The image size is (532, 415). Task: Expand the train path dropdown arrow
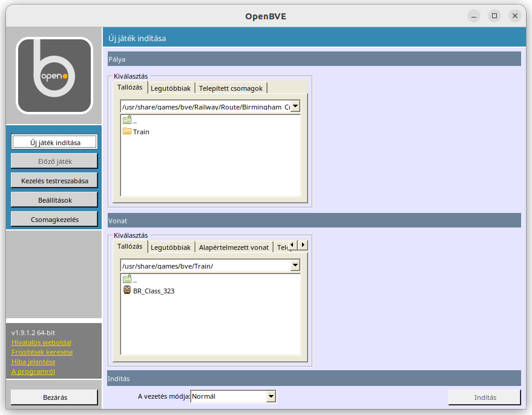(x=295, y=265)
